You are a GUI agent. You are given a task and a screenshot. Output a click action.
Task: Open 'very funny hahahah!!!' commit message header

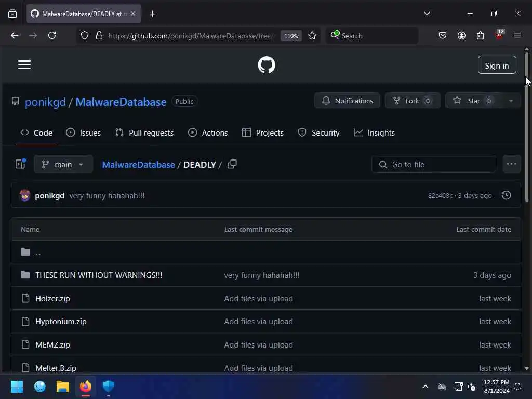(x=107, y=196)
